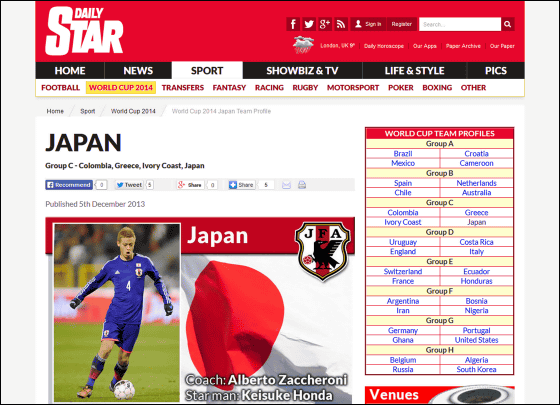Viewport: 560px width, 405px height.
Task: Select MOTORSPORT in the sport submenu
Action: [353, 88]
